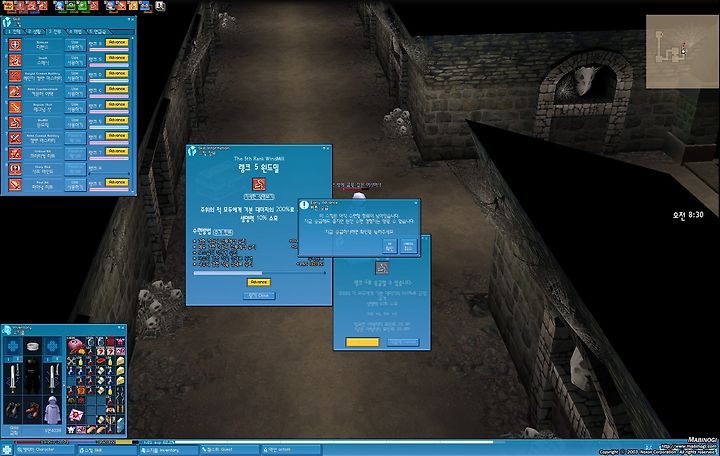Click the Smash skill experience bar

tap(108, 64)
